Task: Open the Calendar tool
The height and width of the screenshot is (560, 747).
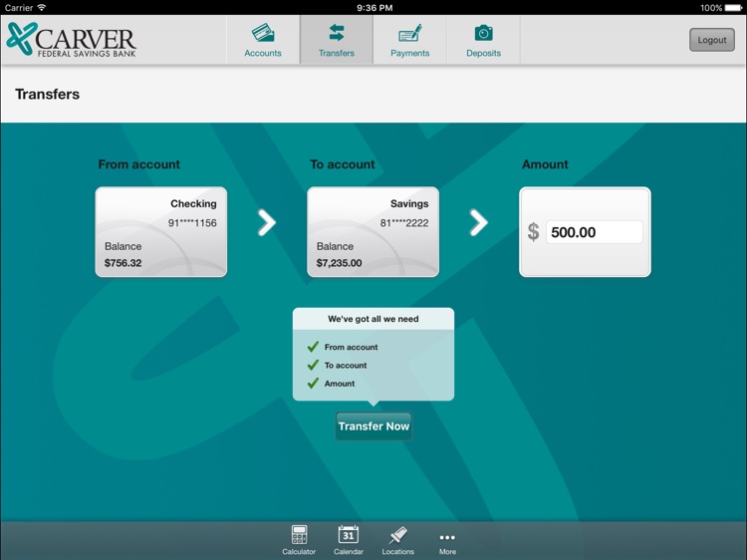Action: tap(349, 539)
